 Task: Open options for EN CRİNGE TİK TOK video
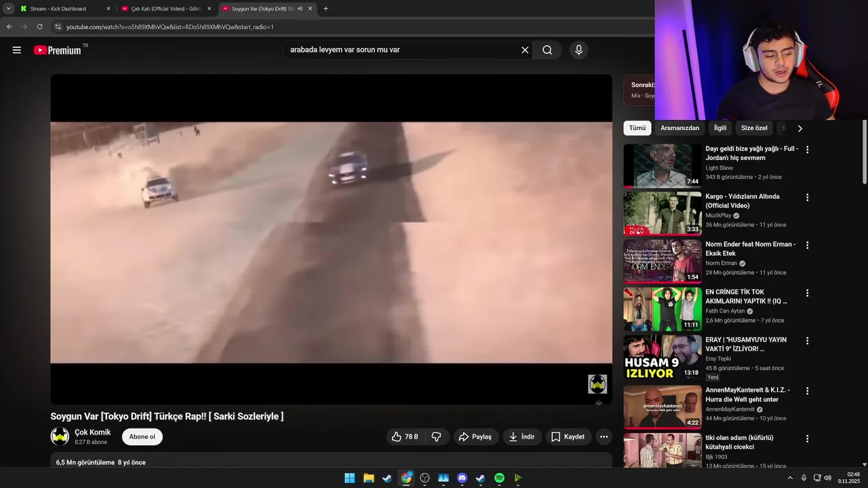pos(807,293)
